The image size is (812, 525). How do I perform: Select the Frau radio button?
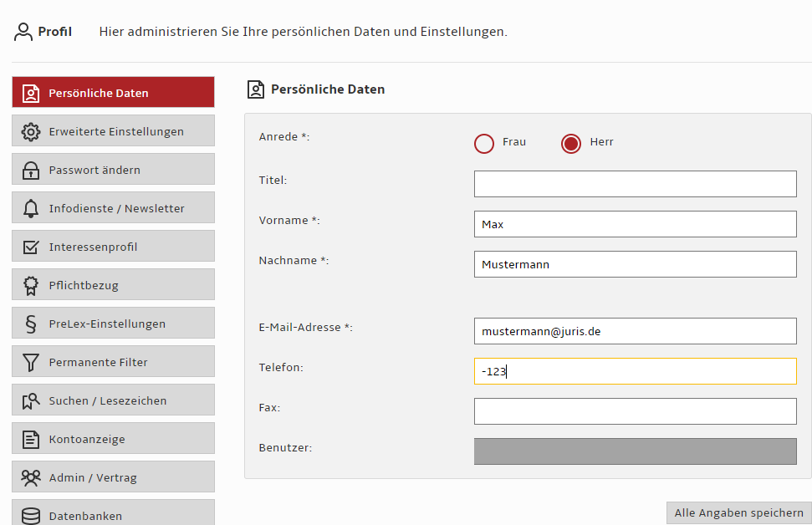coord(483,144)
